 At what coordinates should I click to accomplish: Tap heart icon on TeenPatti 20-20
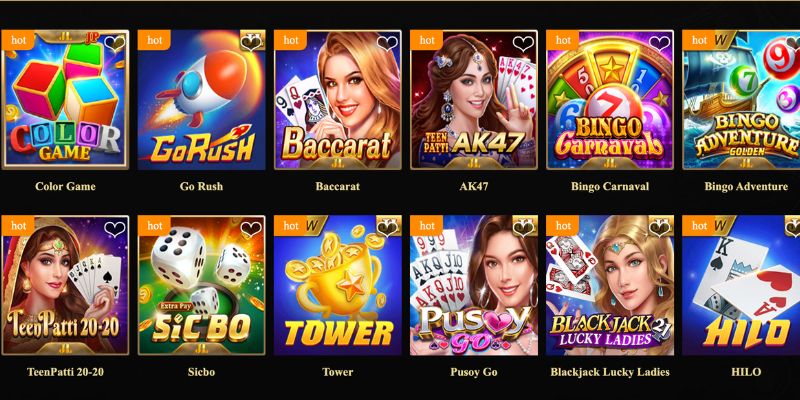(115, 229)
